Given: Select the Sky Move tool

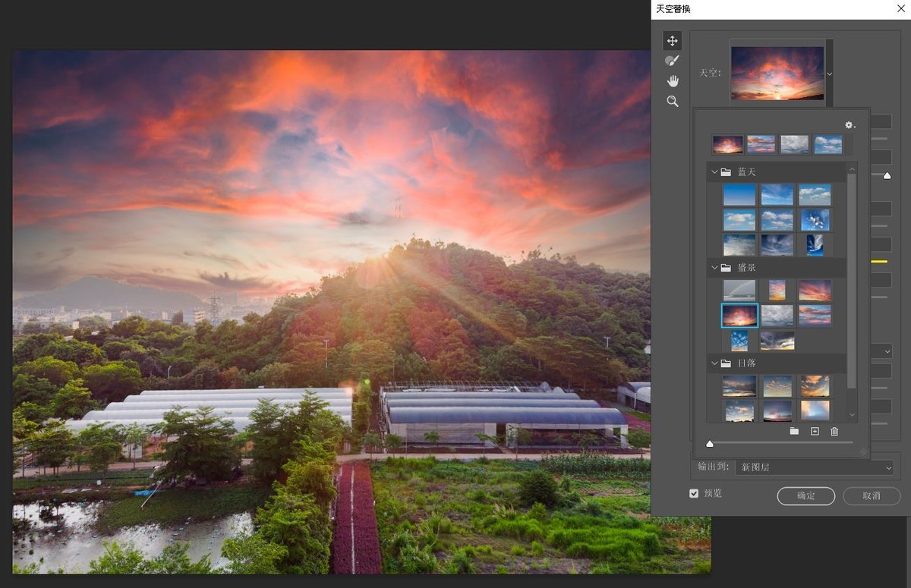Looking at the screenshot, I should tap(672, 40).
